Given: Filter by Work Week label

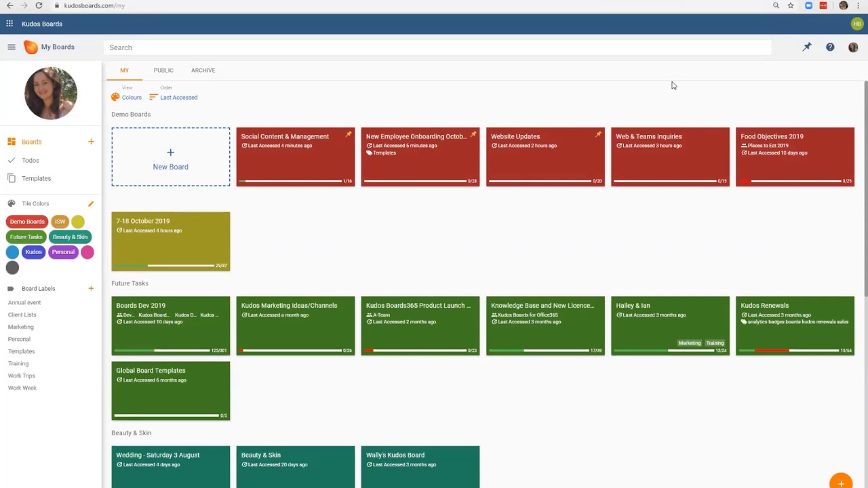Looking at the screenshot, I should click(x=22, y=388).
